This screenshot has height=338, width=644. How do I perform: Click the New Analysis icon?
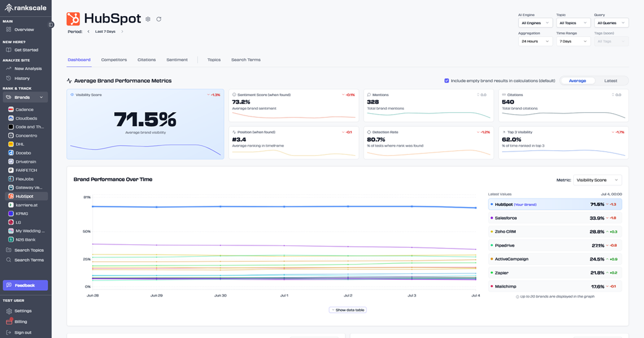10,68
